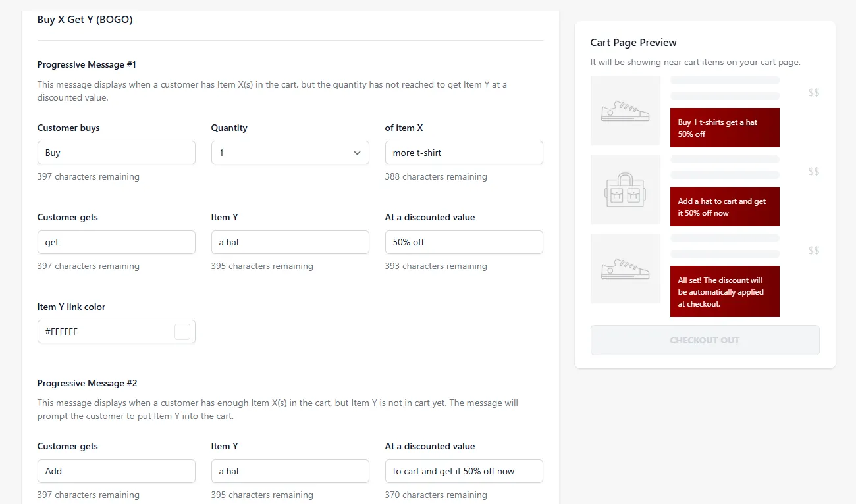
Task: Click the first sneaker product thumbnail
Action: pyautogui.click(x=626, y=111)
